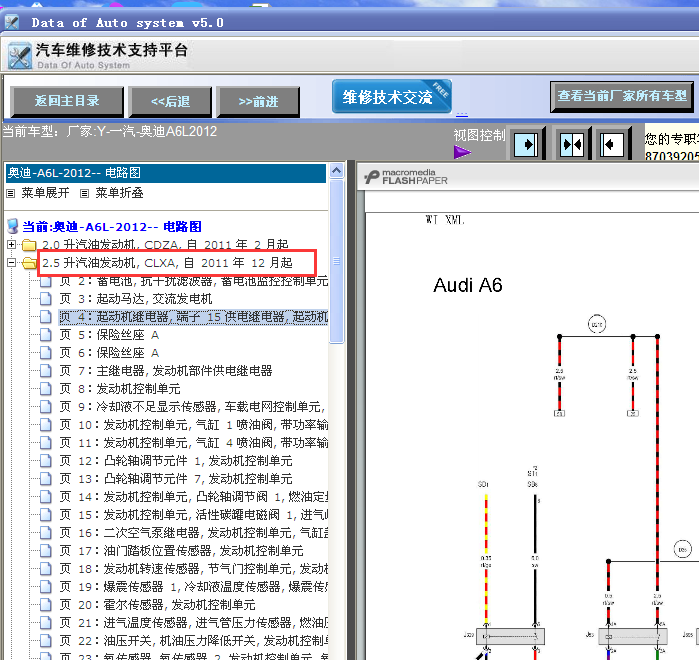This screenshot has width=699, height=660.
Task: Select 2.0 升汽油发动机, CDZA tree item
Action: [165, 245]
